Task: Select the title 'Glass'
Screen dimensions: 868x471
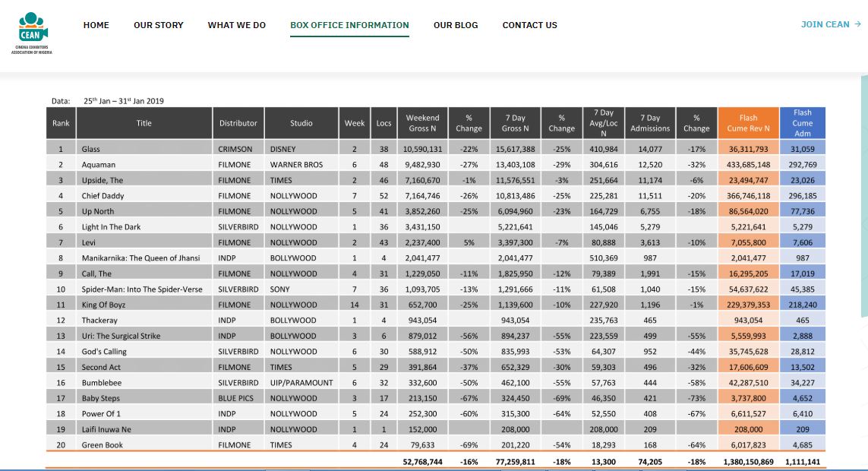Action: click(x=91, y=149)
